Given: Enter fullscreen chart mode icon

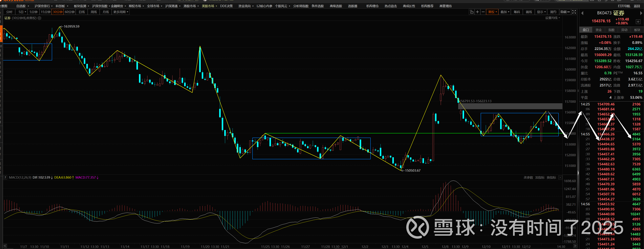Looking at the screenshot, I should (574, 12).
